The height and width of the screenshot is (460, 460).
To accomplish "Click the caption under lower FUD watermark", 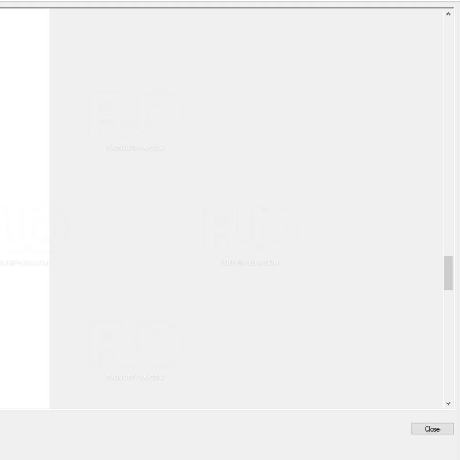I will (134, 377).
